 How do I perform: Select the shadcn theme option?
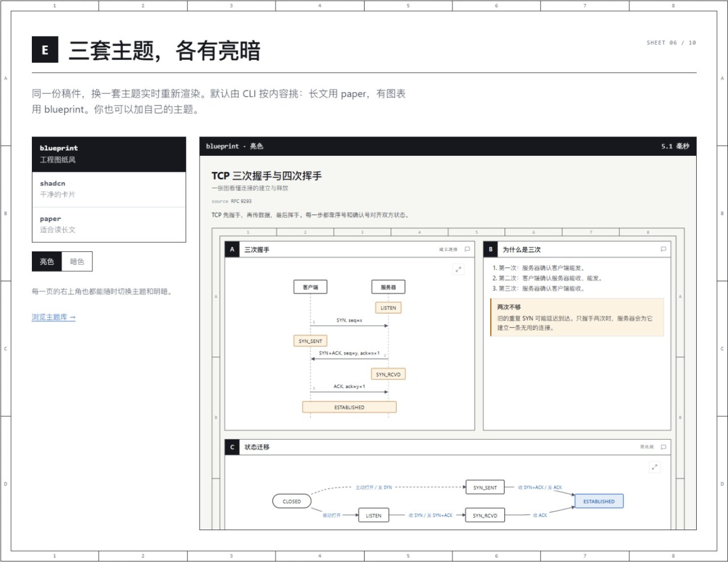click(109, 189)
